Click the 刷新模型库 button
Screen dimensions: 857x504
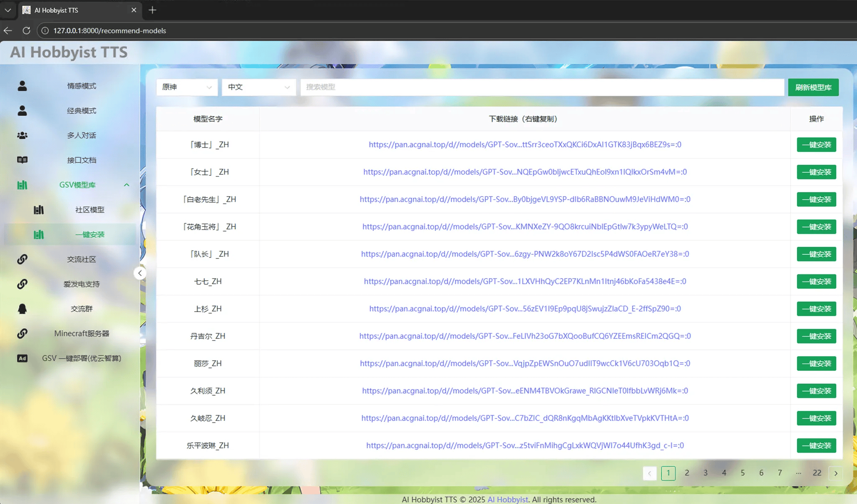pos(813,87)
